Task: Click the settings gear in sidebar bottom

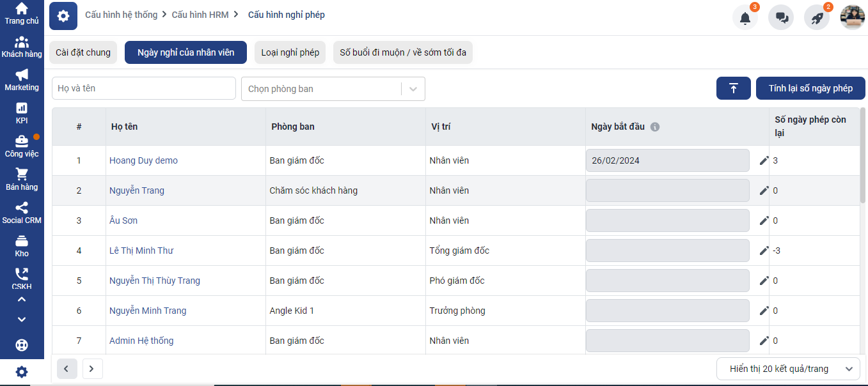Action: click(22, 372)
